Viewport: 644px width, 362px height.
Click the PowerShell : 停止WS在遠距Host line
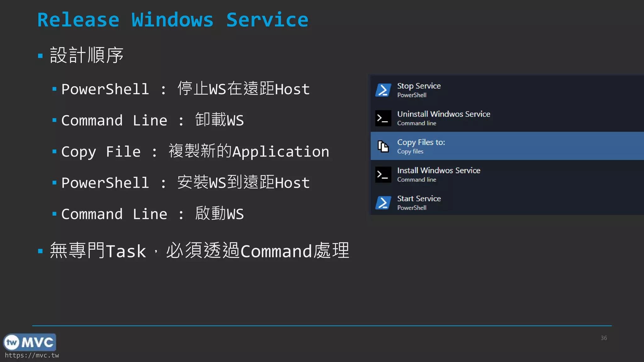click(x=186, y=89)
